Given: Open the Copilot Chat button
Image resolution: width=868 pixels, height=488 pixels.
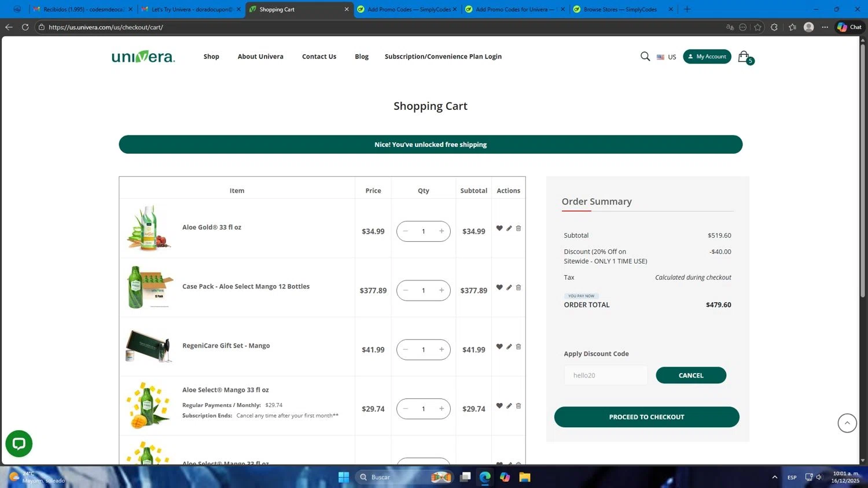Looking at the screenshot, I should (849, 27).
